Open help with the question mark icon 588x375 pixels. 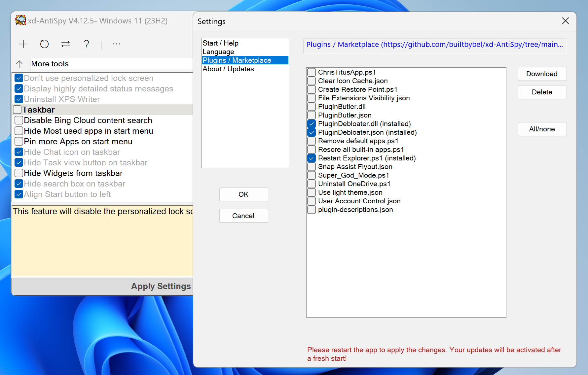pyautogui.click(x=87, y=44)
